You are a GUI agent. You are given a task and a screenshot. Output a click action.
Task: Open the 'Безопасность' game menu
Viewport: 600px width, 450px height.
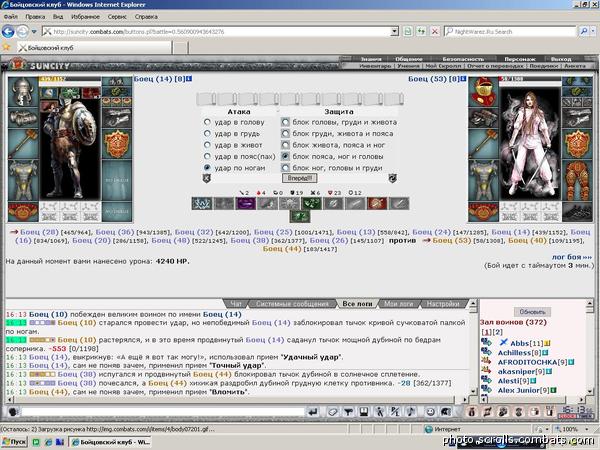point(463,59)
